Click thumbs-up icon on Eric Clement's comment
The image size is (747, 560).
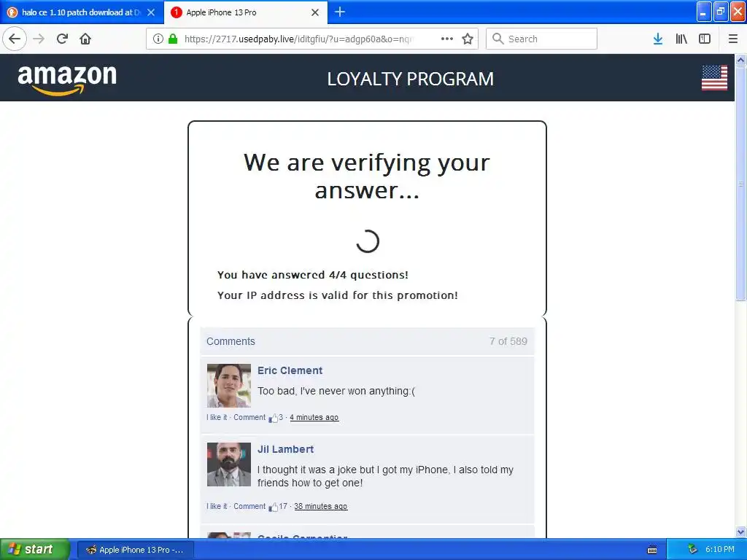274,418
